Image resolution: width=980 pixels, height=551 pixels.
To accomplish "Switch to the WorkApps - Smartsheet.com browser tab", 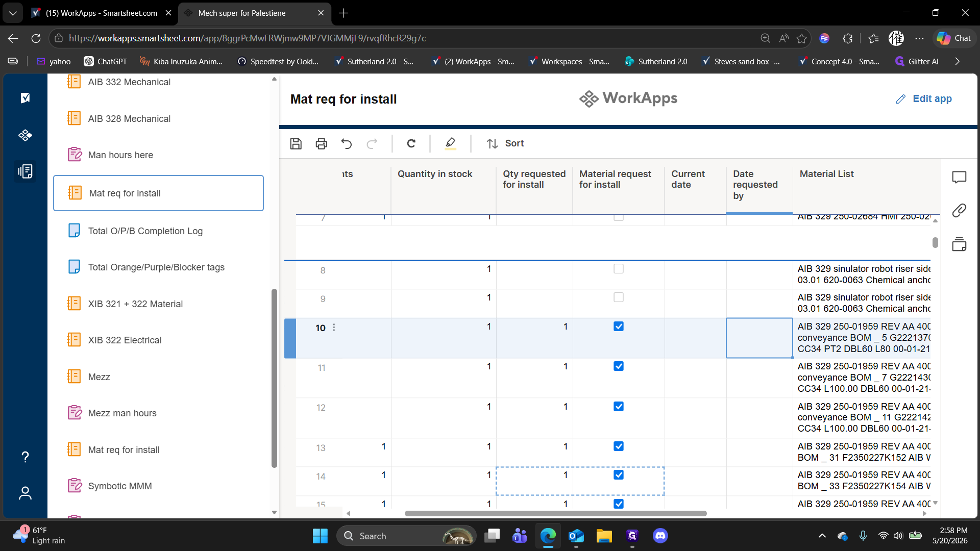I will (x=102, y=13).
